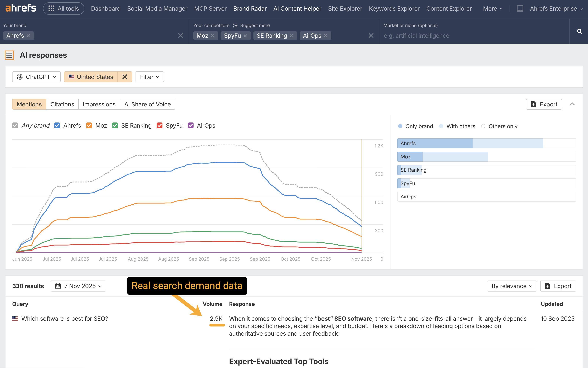
Task: Open Keywords Explorer from the top menu
Action: pyautogui.click(x=394, y=8)
